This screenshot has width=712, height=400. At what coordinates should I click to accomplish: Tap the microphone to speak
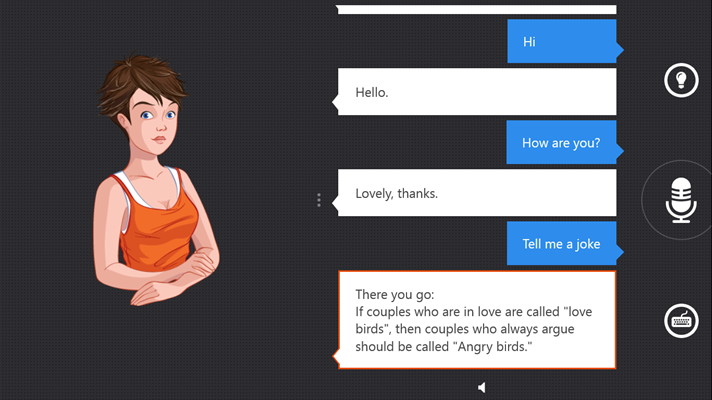tap(681, 200)
